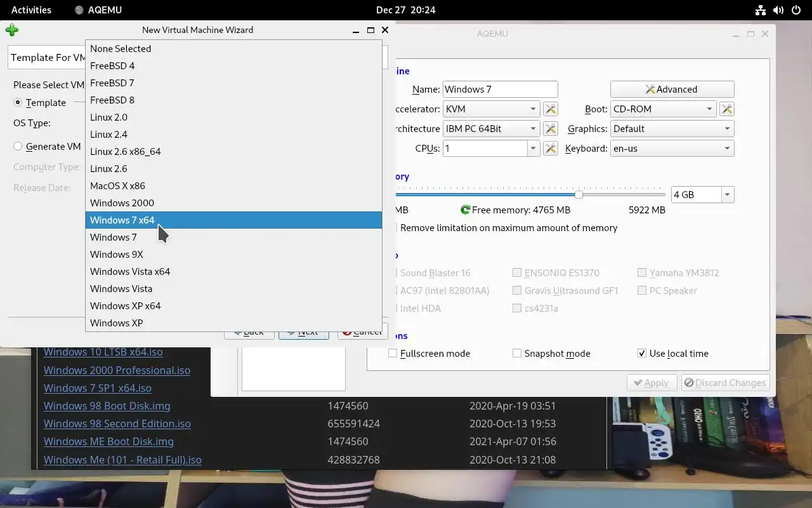812x508 pixels.
Task: Click the VM Name field Windows 7
Action: coord(500,90)
